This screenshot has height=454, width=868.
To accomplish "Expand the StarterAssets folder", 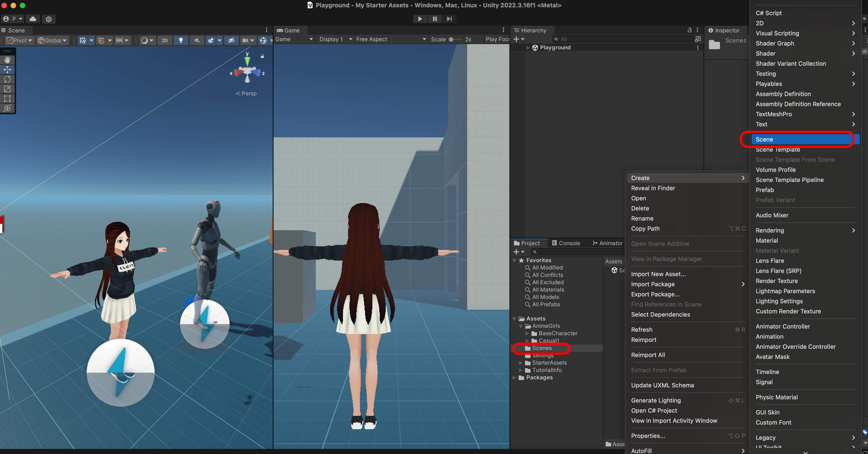I will pyautogui.click(x=521, y=363).
